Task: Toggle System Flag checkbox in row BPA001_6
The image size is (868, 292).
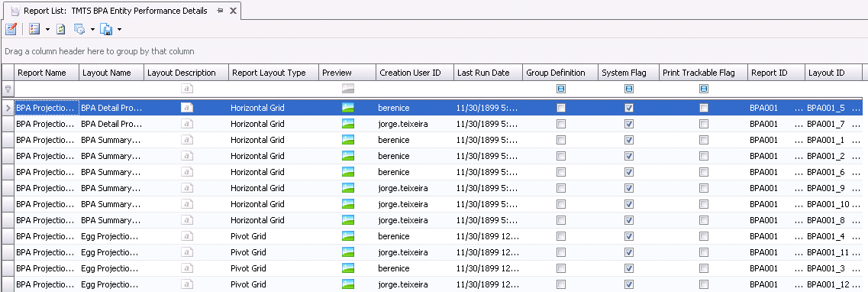Action: tap(629, 172)
